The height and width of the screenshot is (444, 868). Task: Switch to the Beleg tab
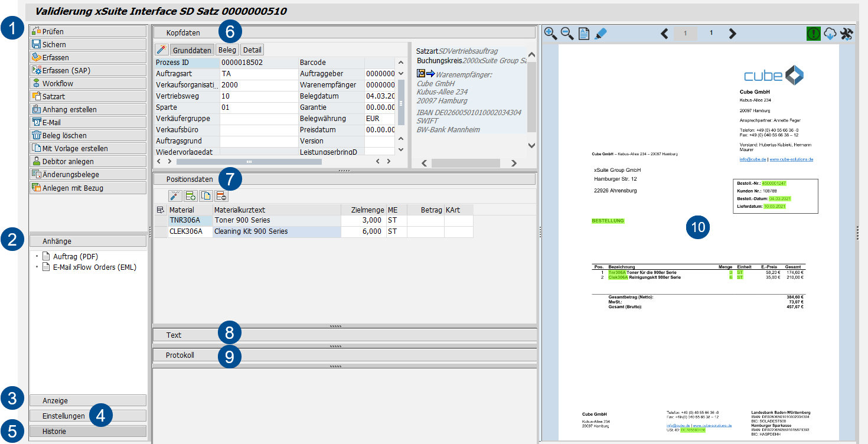[x=227, y=50]
